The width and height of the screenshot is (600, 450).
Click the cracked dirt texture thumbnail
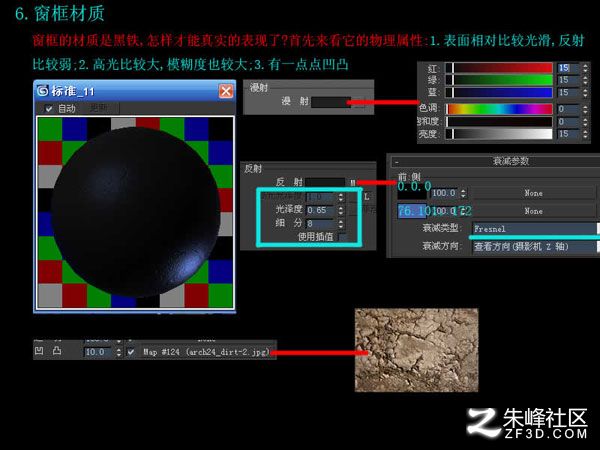(x=417, y=350)
